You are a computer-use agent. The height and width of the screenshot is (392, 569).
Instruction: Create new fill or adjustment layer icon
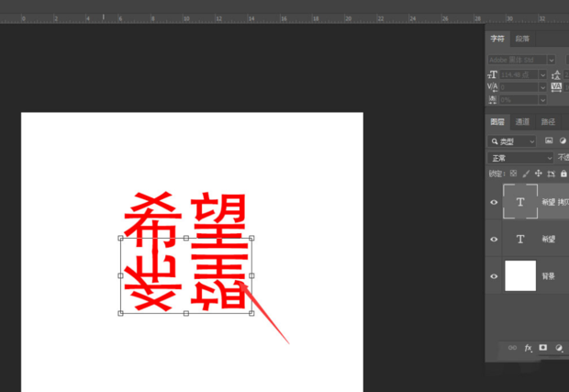pyautogui.click(x=559, y=348)
